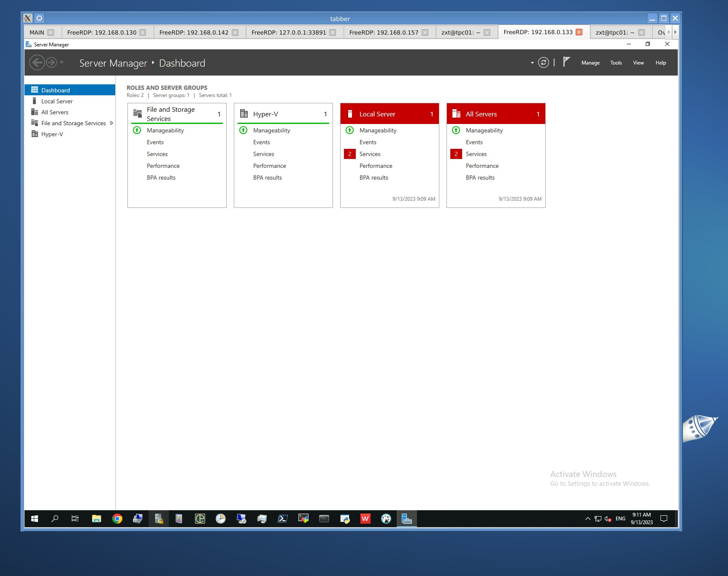Open the Action Center notification icon
Viewport: 728px width, 576px height.
[x=663, y=519]
